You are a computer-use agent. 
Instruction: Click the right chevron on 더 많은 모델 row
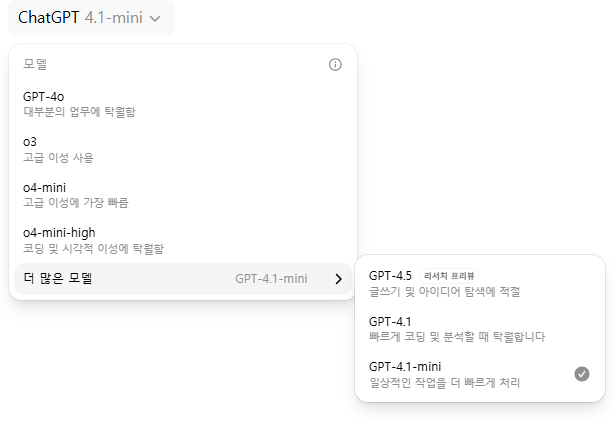coord(338,279)
